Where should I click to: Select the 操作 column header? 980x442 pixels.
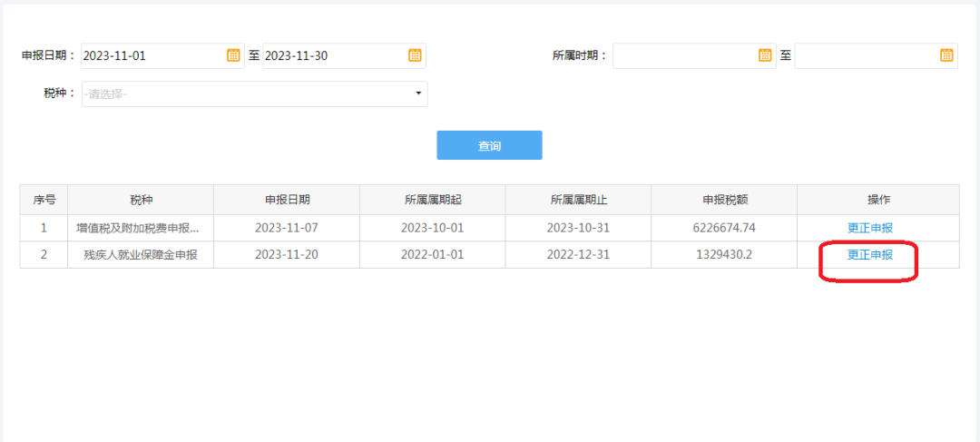tap(878, 200)
